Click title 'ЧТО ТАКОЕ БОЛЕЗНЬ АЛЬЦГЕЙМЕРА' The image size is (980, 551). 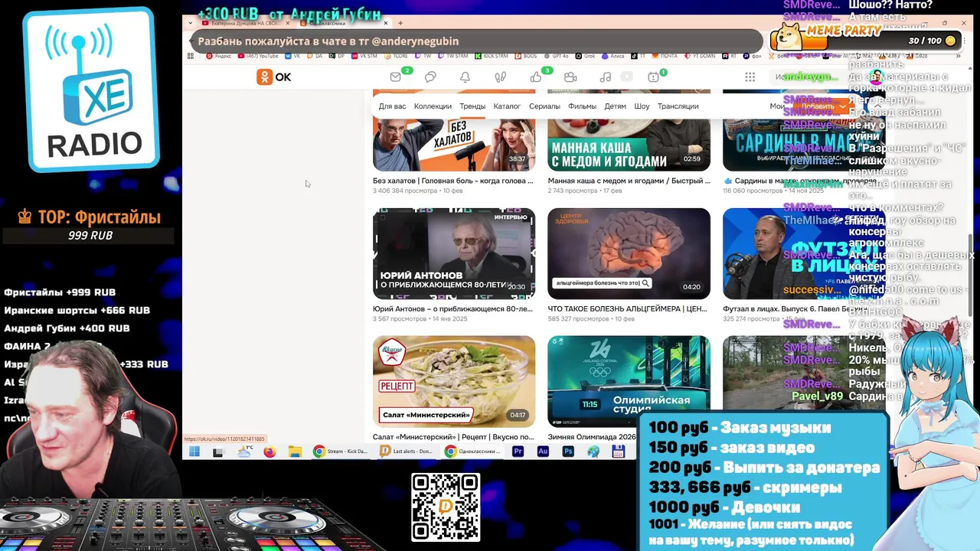point(627,309)
